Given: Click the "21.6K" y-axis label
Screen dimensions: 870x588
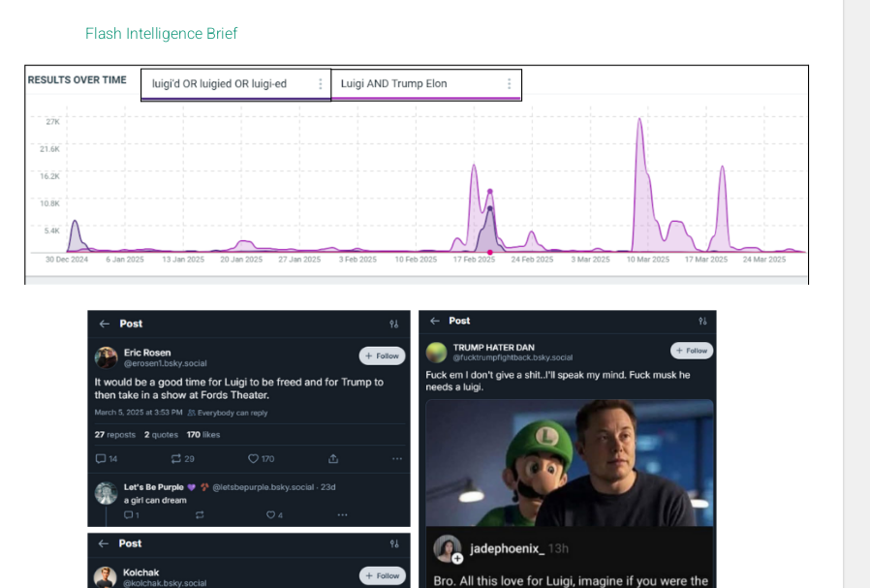Looking at the screenshot, I should (49, 149).
